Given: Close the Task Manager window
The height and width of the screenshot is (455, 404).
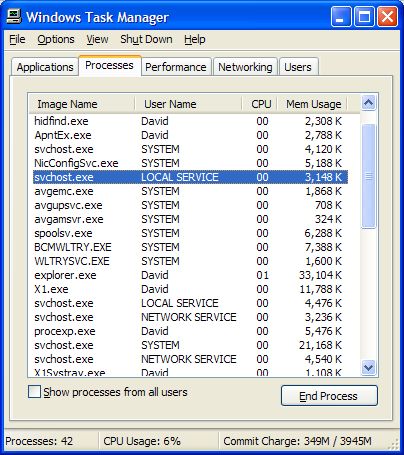Looking at the screenshot, I should [x=387, y=17].
